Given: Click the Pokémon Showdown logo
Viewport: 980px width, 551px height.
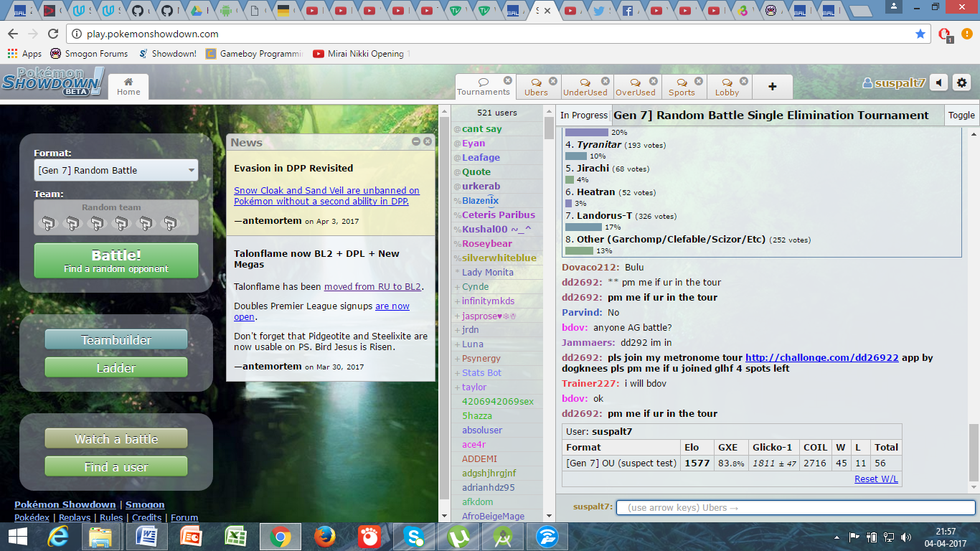Looking at the screenshot, I should [x=52, y=82].
